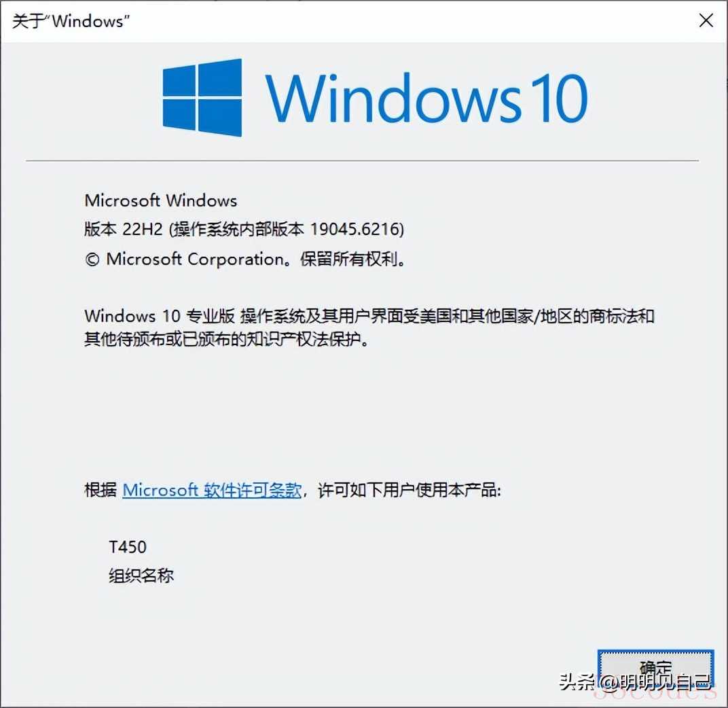The height and width of the screenshot is (708, 728).
Task: Click the horizontal divider below the logo
Action: coord(362,161)
